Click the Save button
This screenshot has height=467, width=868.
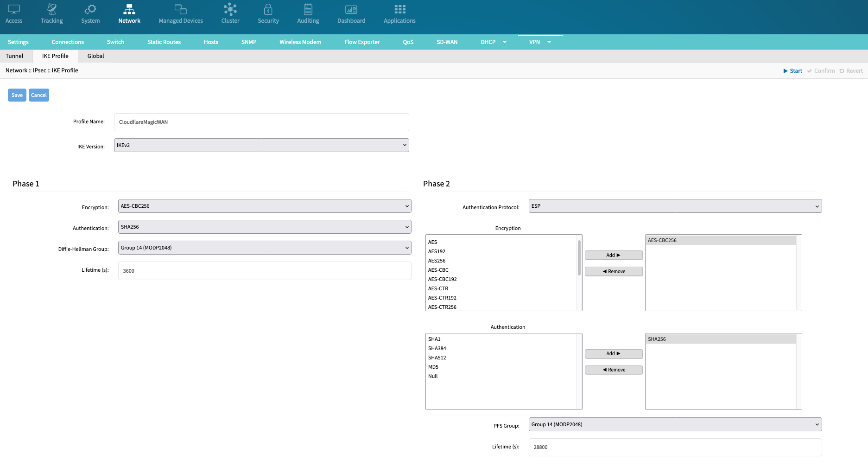point(17,95)
